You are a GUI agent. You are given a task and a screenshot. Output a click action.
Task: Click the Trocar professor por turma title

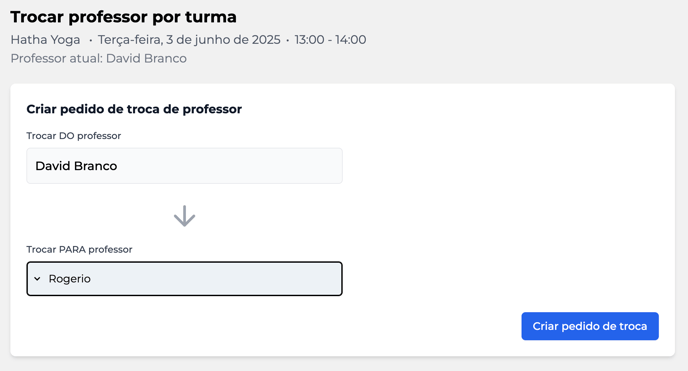tap(123, 17)
